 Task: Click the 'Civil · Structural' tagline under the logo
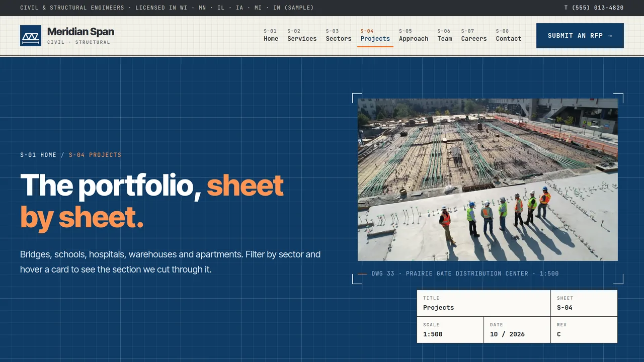click(78, 42)
